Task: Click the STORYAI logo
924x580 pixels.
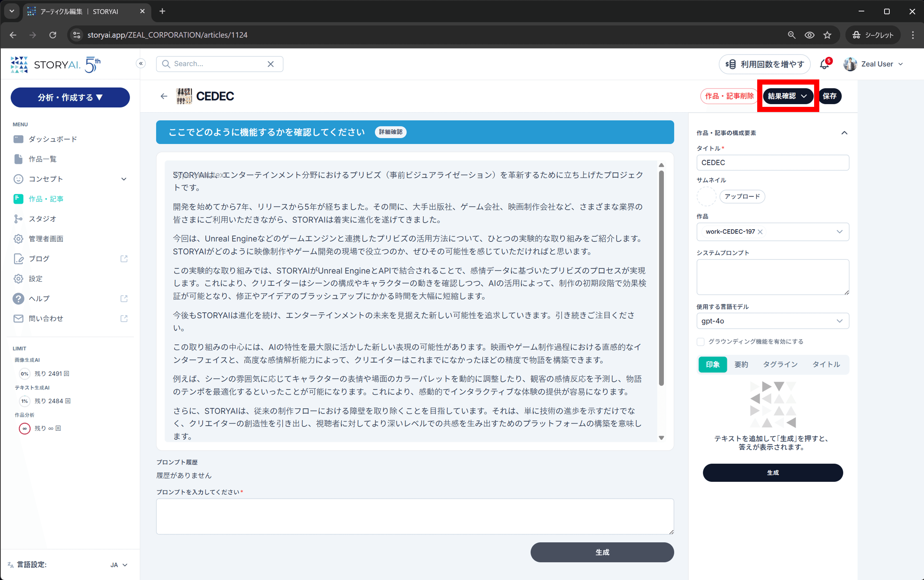Action: [x=56, y=64]
